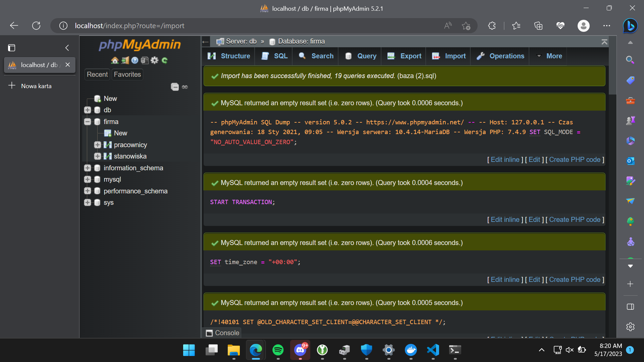Reload the navigation panel icon
Viewport: 644px width, 362px height.
coord(164,60)
